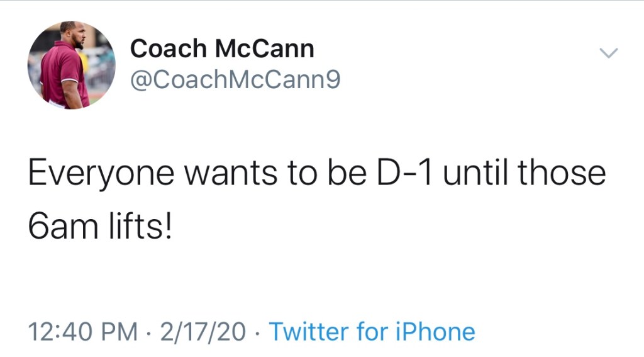
Task: Click the word "iPhone" in the source label
Action: (437, 331)
